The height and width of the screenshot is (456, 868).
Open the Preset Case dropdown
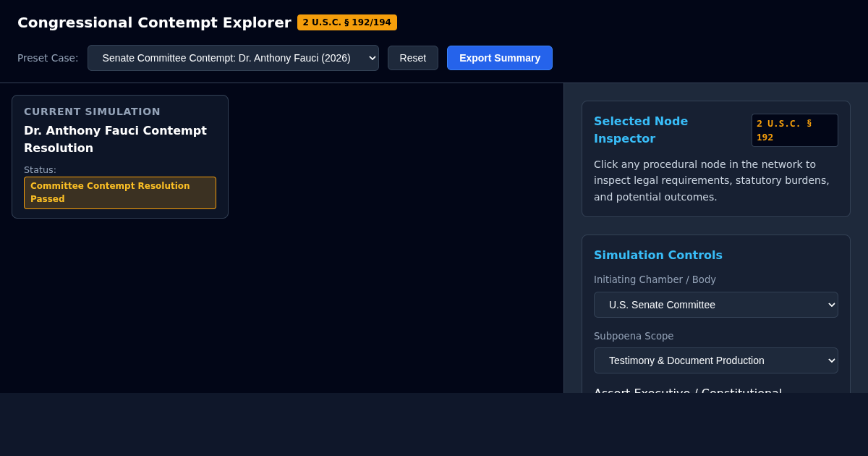tap(233, 58)
